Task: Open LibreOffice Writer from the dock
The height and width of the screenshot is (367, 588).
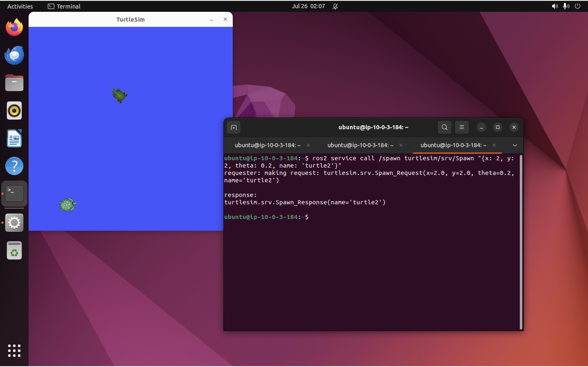Action: [14, 138]
